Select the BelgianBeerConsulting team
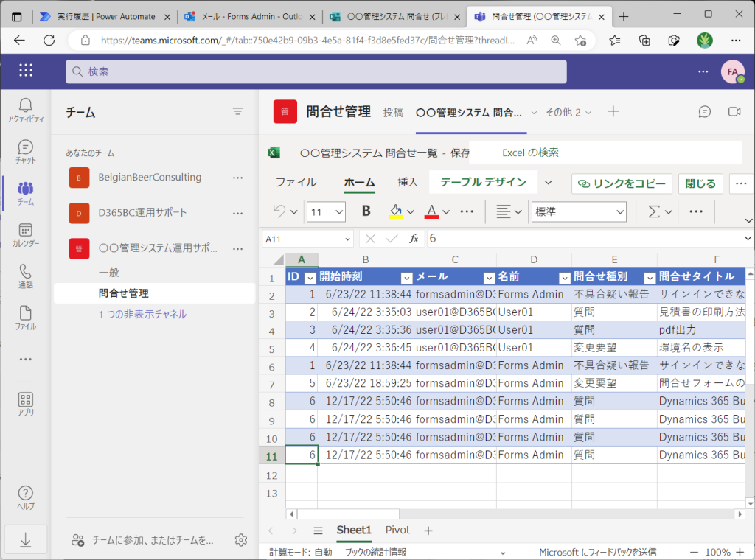 (x=150, y=177)
